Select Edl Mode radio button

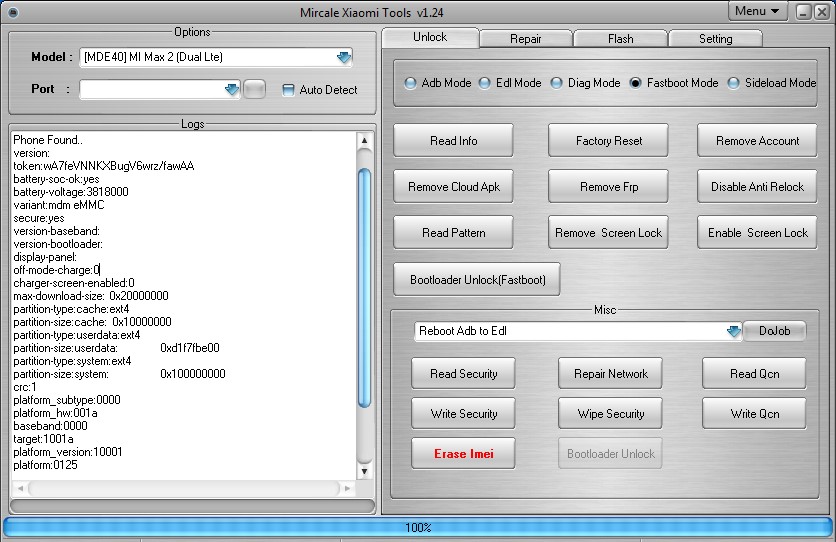tap(485, 83)
